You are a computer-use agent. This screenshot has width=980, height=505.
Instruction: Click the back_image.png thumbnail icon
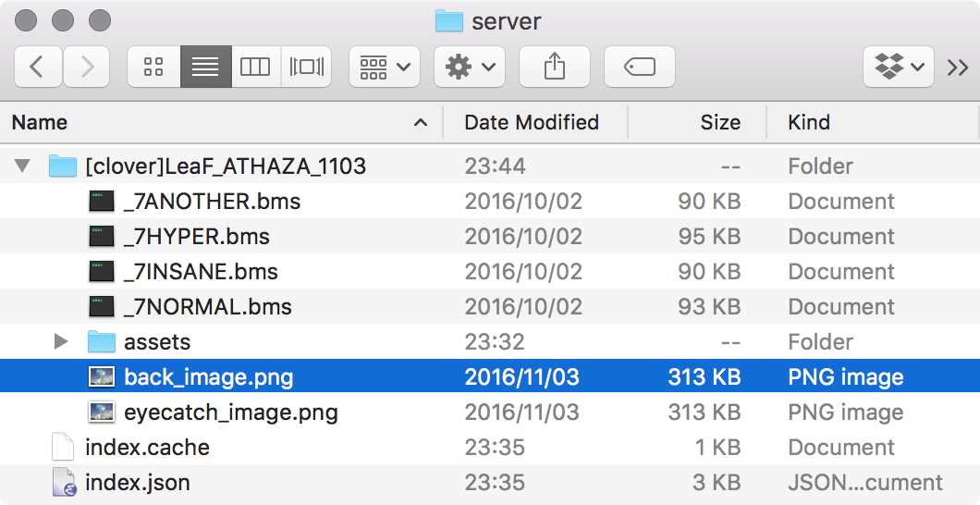102,376
